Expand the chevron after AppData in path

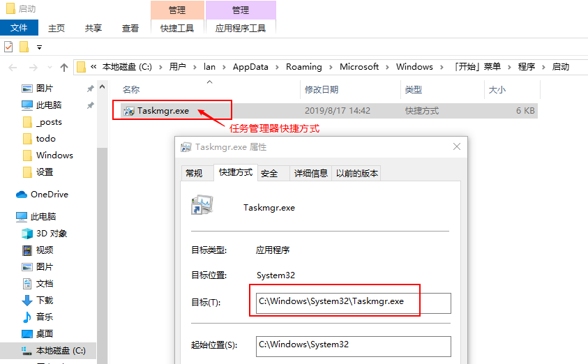click(x=277, y=67)
